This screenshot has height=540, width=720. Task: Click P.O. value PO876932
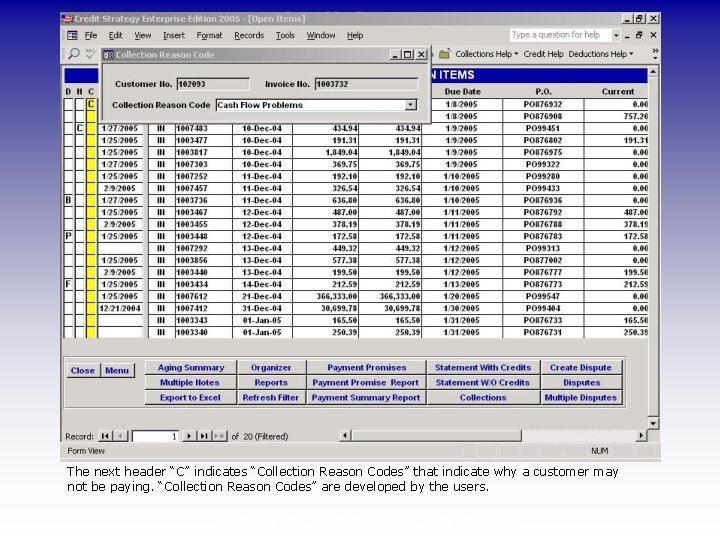[543, 104]
